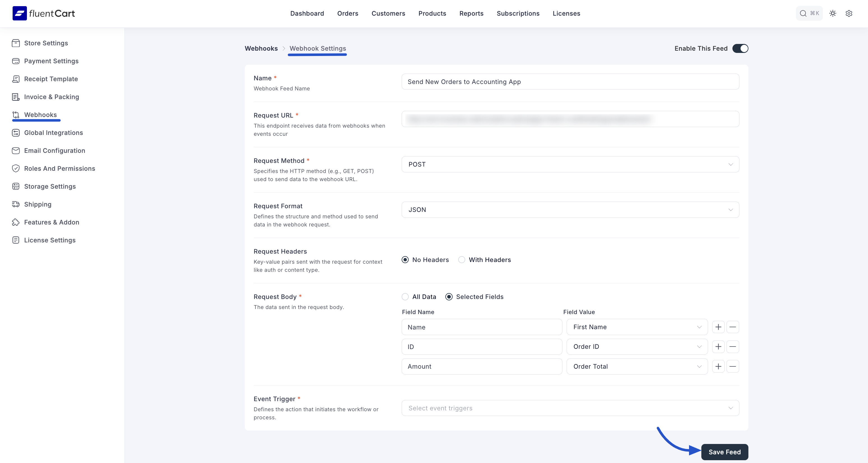Click the Store Settings sidebar icon
The width and height of the screenshot is (868, 463).
15,43
